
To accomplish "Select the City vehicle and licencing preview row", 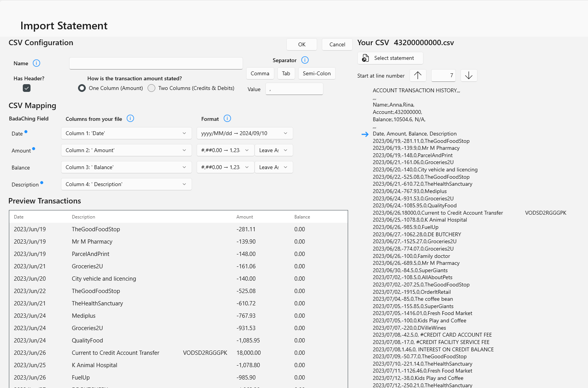I will [x=178, y=279].
